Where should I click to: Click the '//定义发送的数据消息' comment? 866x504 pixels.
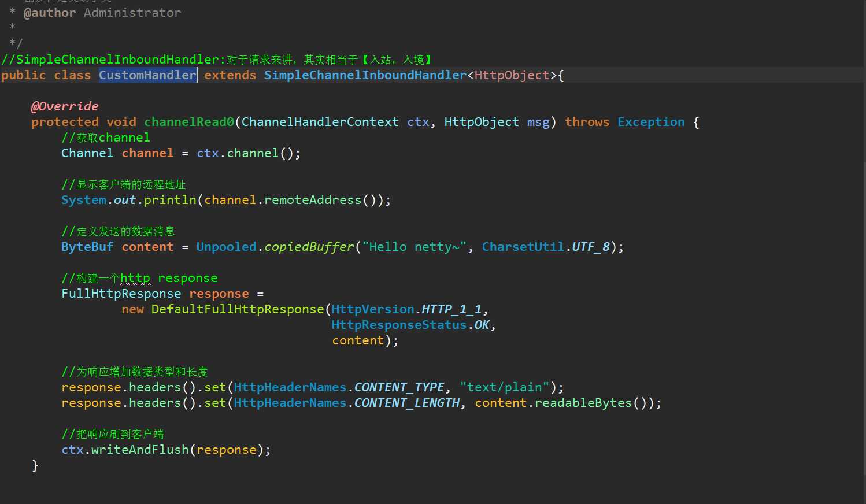(x=118, y=231)
